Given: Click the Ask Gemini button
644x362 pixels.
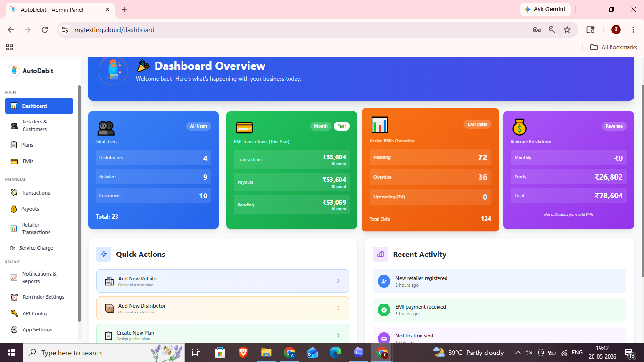Looking at the screenshot, I should pos(545,9).
